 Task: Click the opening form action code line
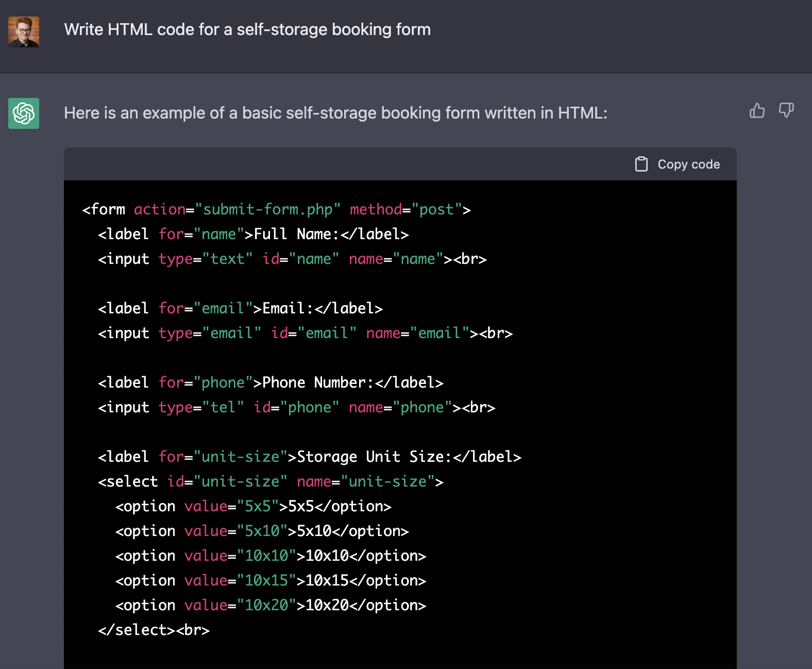pos(276,210)
